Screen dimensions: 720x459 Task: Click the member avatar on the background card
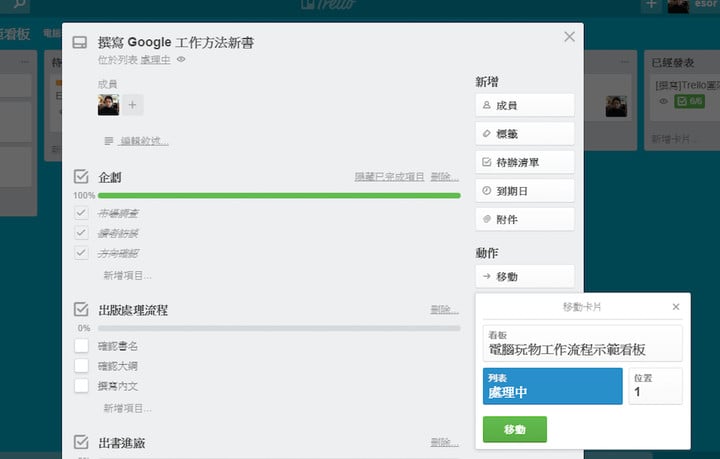tap(616, 106)
